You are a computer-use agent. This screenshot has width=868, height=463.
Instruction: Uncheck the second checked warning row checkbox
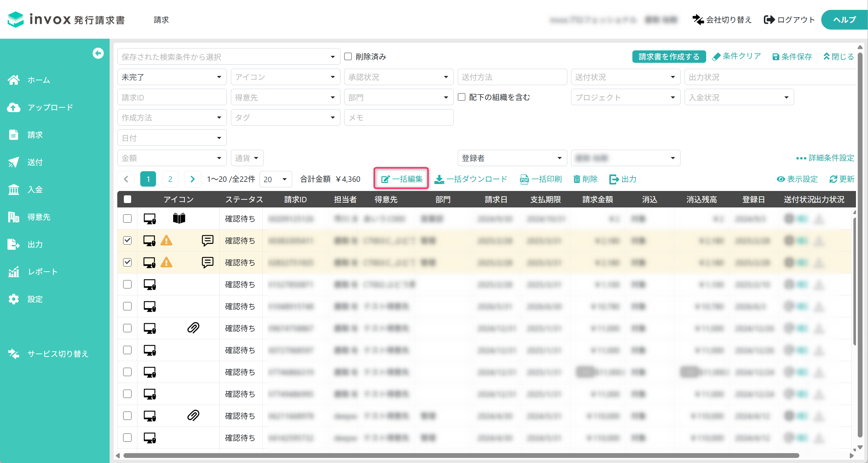[127, 262]
